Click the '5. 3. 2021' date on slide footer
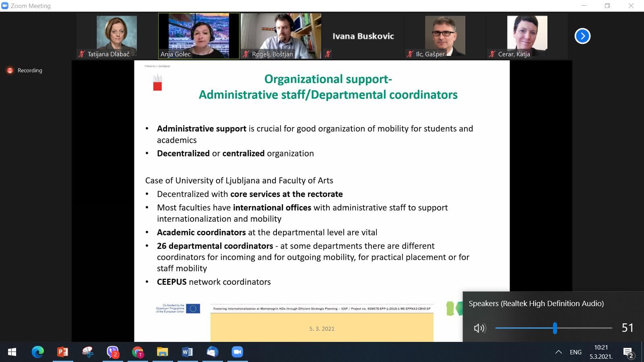The image size is (644, 362). tap(322, 329)
